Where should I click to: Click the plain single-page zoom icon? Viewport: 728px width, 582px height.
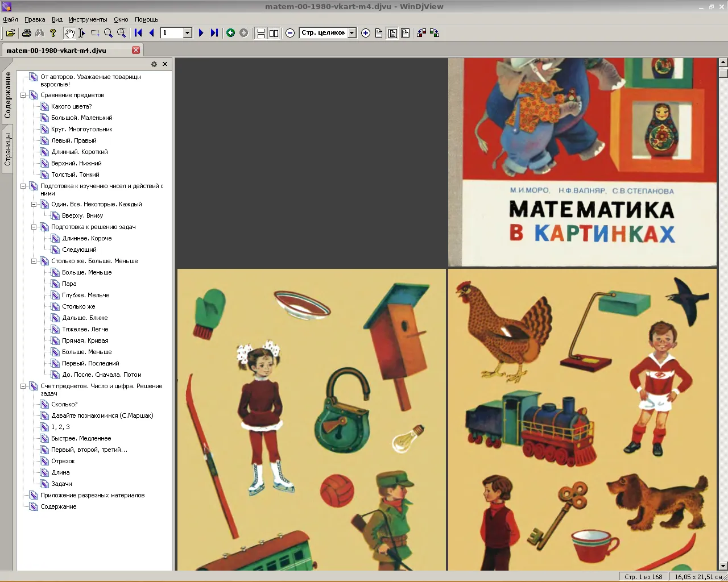pyautogui.click(x=379, y=33)
